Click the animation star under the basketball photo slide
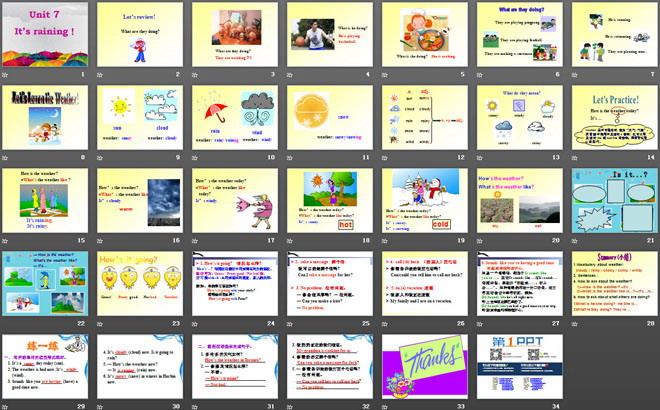The width and height of the screenshot is (660, 410). pyautogui.click(x=290, y=75)
